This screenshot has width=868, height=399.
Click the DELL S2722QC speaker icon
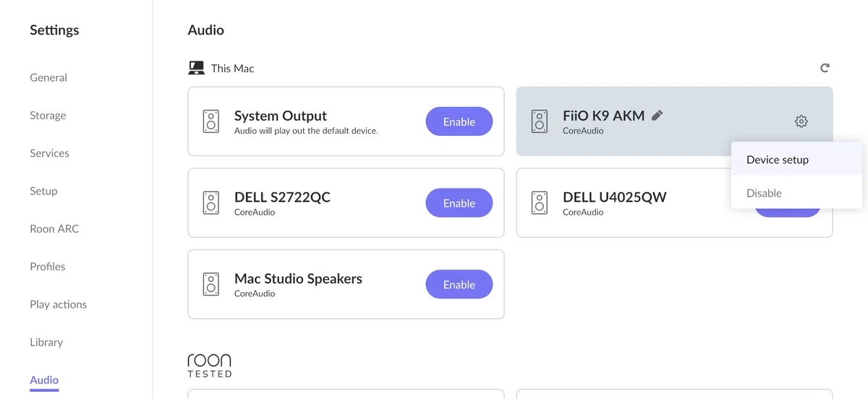[x=211, y=203]
